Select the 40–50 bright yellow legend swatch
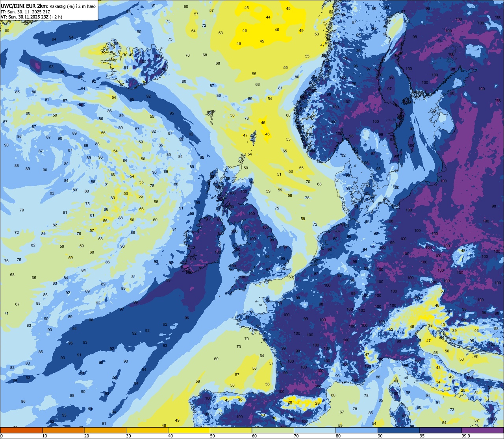 click(x=189, y=430)
